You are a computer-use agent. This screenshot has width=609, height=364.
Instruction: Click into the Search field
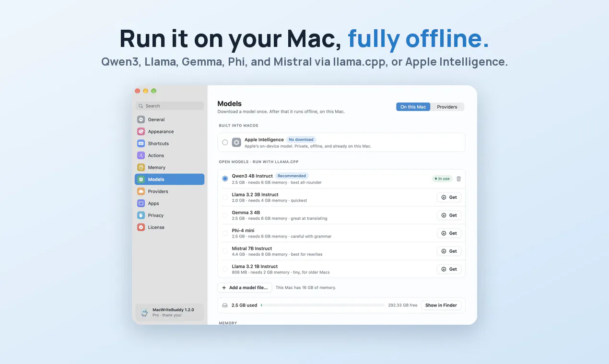click(x=169, y=106)
